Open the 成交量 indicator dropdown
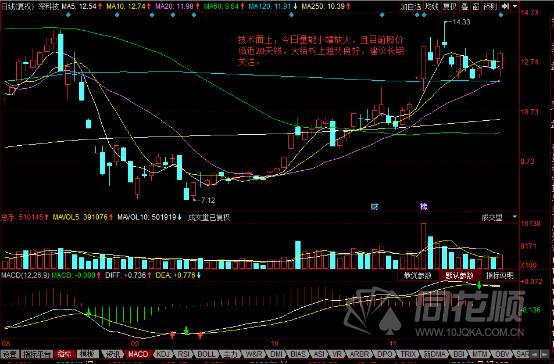554x364 pixels. [x=492, y=217]
